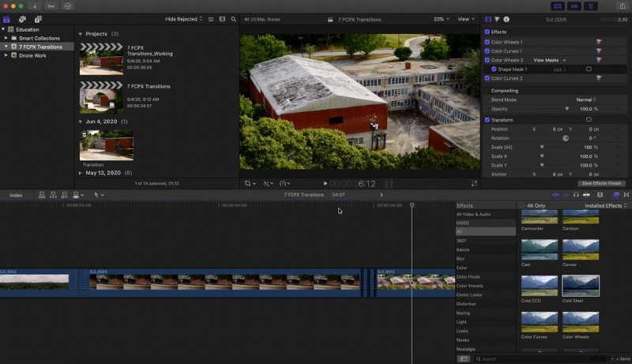
Task: Select the Masks effects category
Action: tap(462, 340)
